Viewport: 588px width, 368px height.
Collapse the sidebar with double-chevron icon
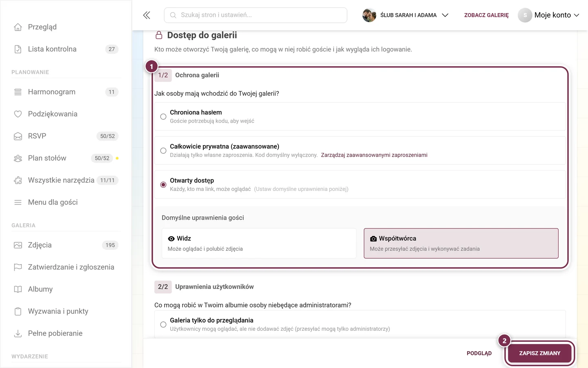147,15
